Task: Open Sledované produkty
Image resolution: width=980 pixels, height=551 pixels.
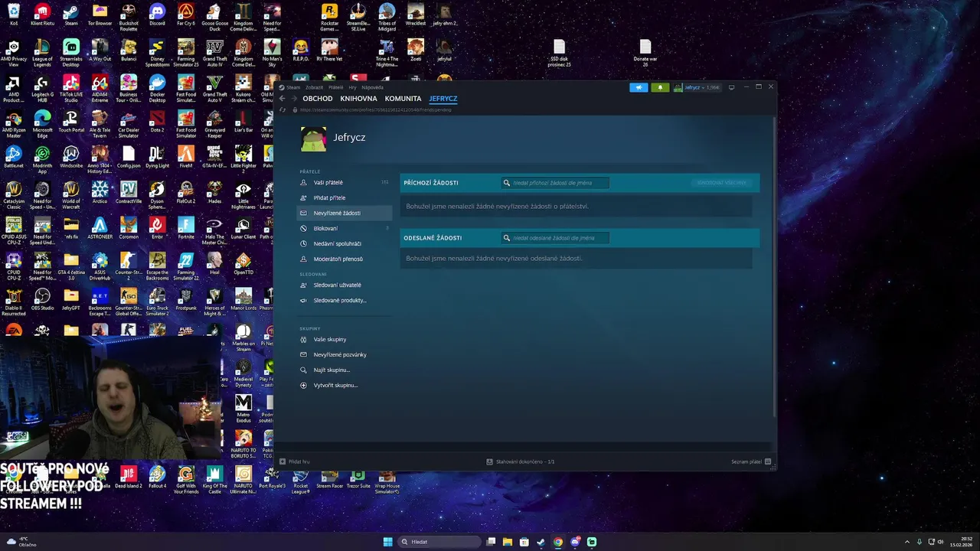Action: click(x=344, y=300)
